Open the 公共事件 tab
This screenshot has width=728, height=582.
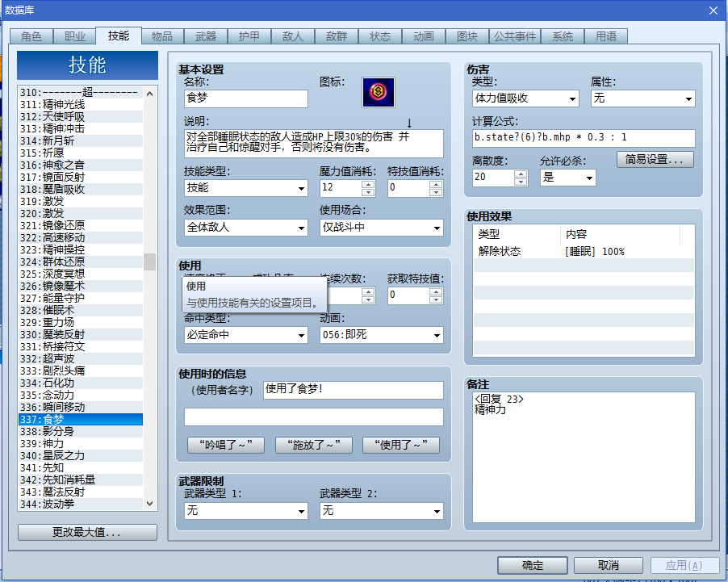[x=515, y=36]
